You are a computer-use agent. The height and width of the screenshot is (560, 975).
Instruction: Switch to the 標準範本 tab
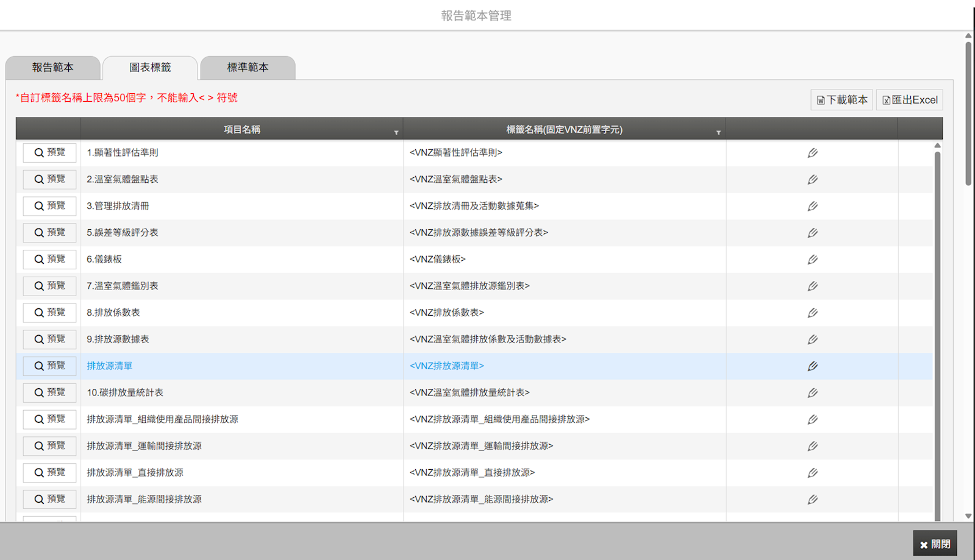coord(248,68)
